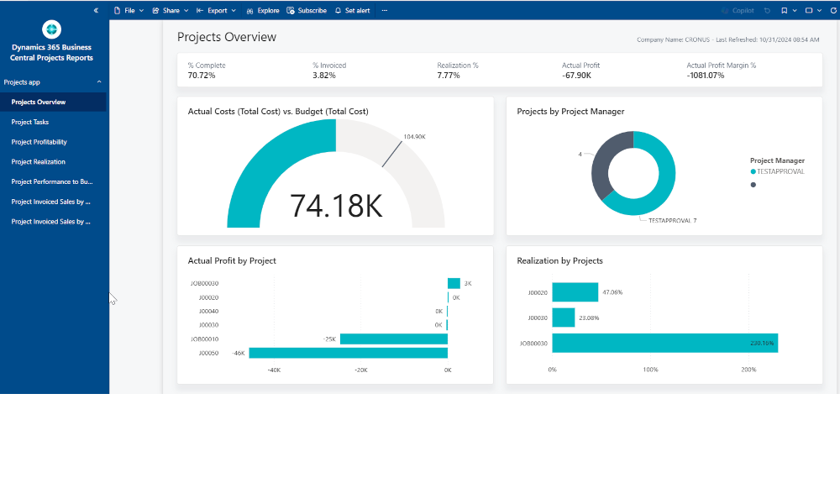Go to the Project Profitability page
This screenshot has width=840, height=504.
[x=39, y=142]
